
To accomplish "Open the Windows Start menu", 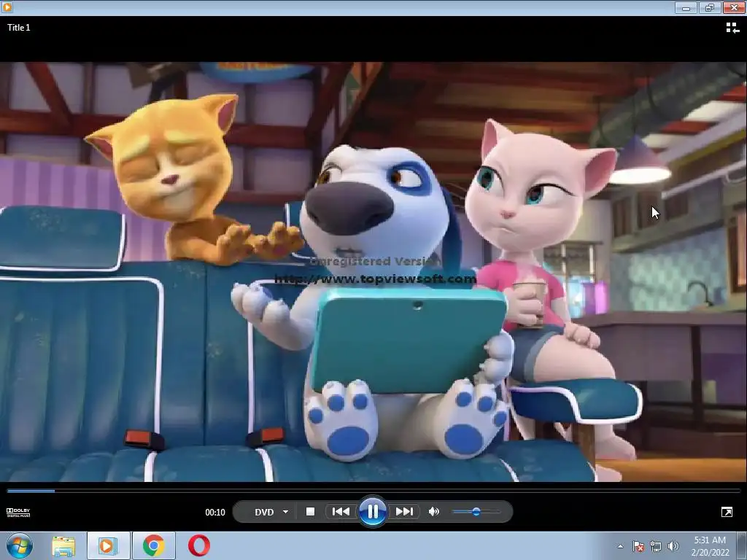I will tap(20, 545).
